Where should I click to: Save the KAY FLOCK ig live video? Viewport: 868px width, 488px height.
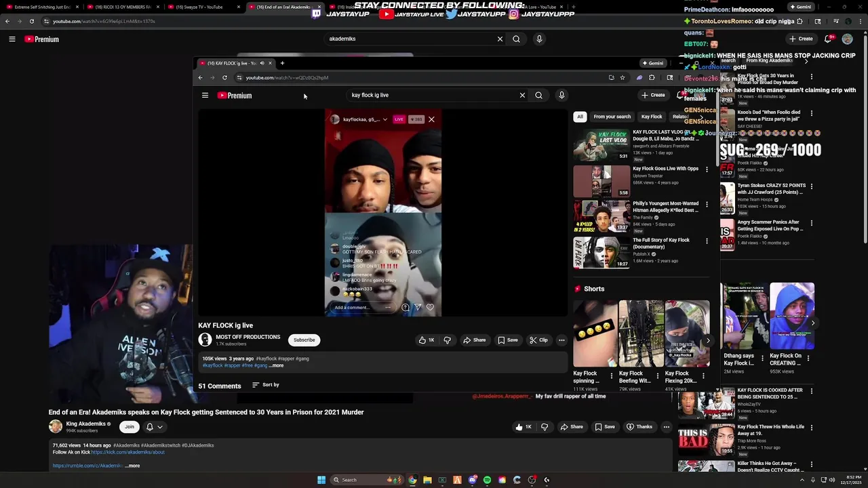click(x=508, y=340)
